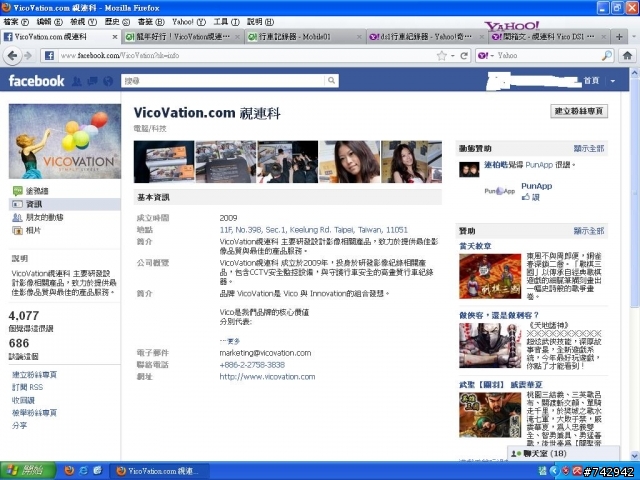Click the 檢舉粉絲專頁 link
This screenshot has width=640, height=480.
click(34, 413)
